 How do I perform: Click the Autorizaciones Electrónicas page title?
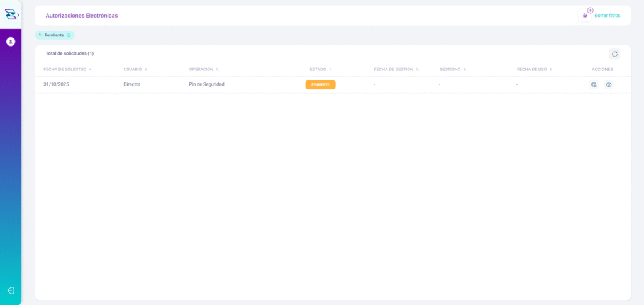81,15
